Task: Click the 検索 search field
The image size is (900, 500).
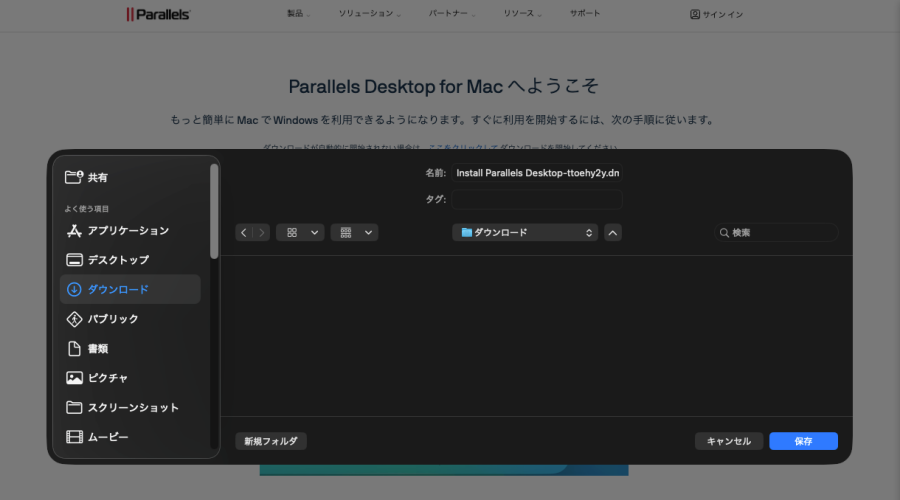Action: point(776,232)
